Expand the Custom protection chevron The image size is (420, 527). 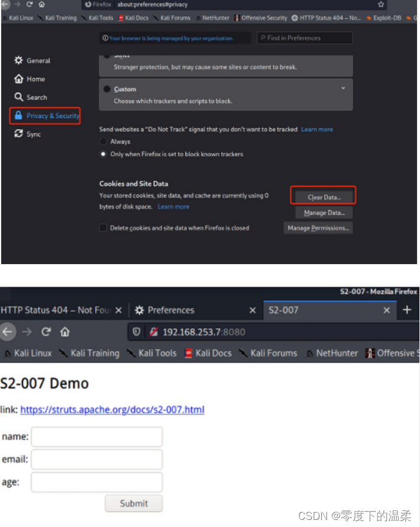point(343,88)
